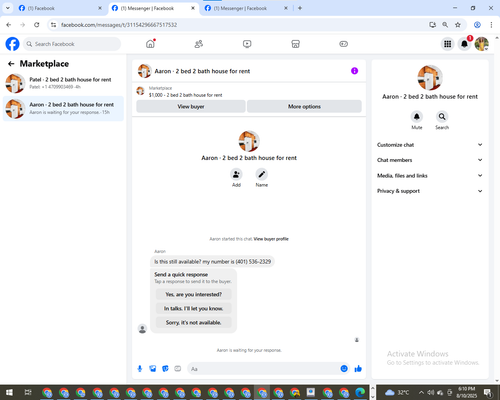Viewport: 500px width, 400px height.
Task: Open the browser zoom magnifier icon
Action: coord(445,25)
